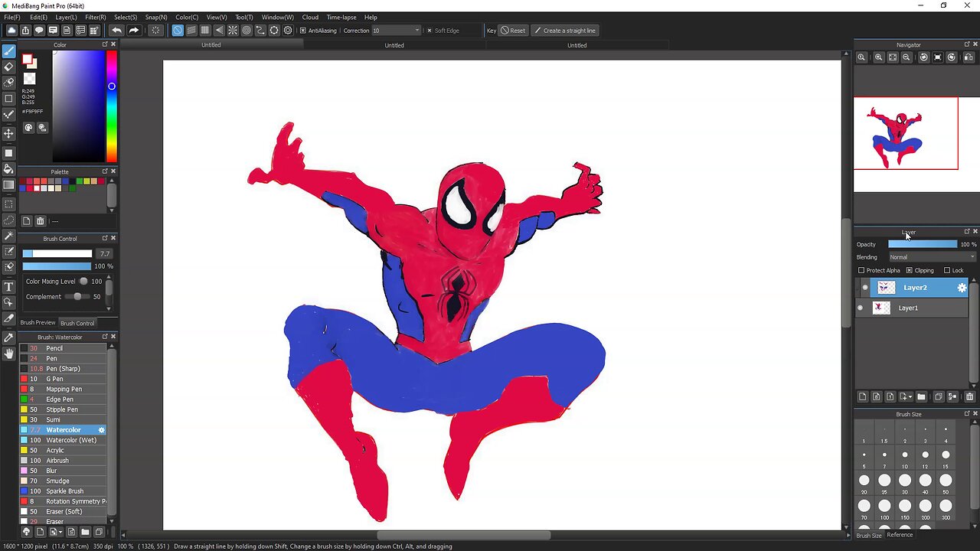Switch to the Reference tab
980x551 pixels.
pyautogui.click(x=900, y=535)
